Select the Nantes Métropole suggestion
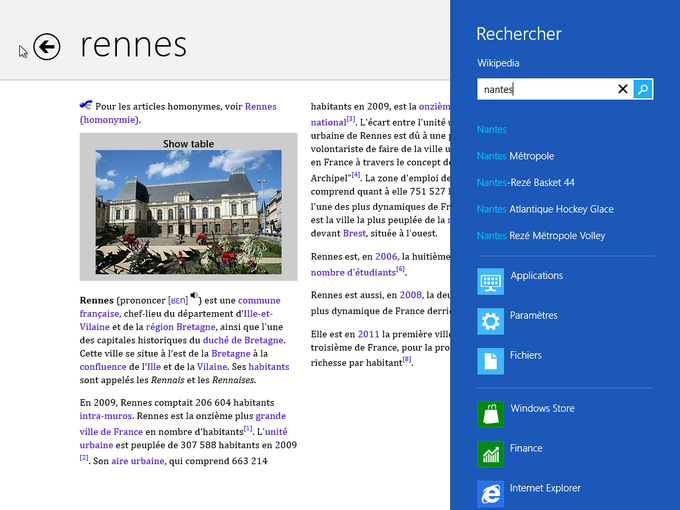The height and width of the screenshot is (510, 680). point(515,156)
